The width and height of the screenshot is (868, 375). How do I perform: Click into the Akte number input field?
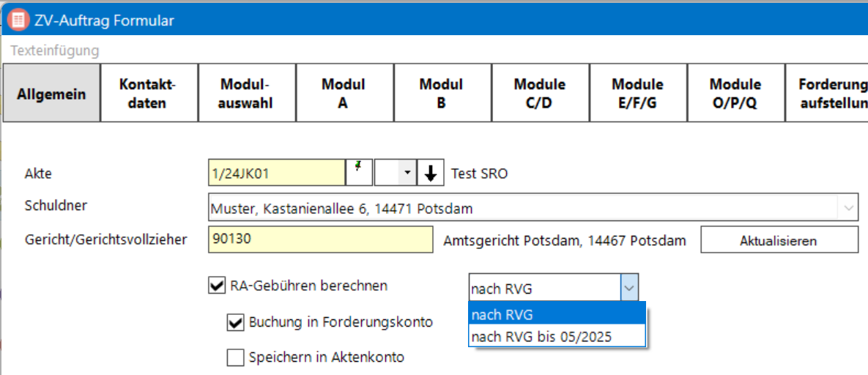276,174
